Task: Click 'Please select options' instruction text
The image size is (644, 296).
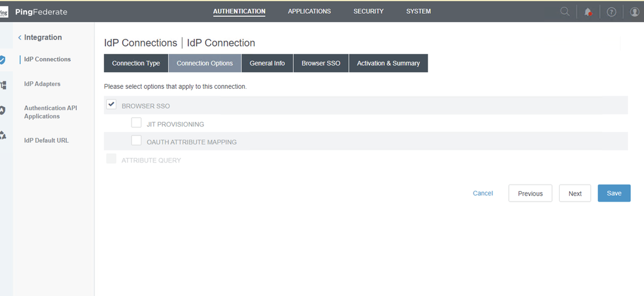Action: pyautogui.click(x=175, y=87)
